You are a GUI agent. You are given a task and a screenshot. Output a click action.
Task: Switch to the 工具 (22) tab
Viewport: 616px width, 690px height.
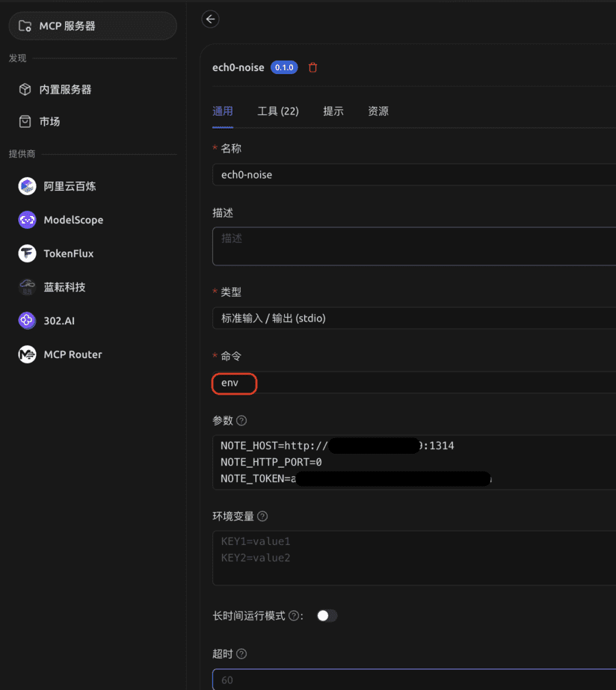278,111
